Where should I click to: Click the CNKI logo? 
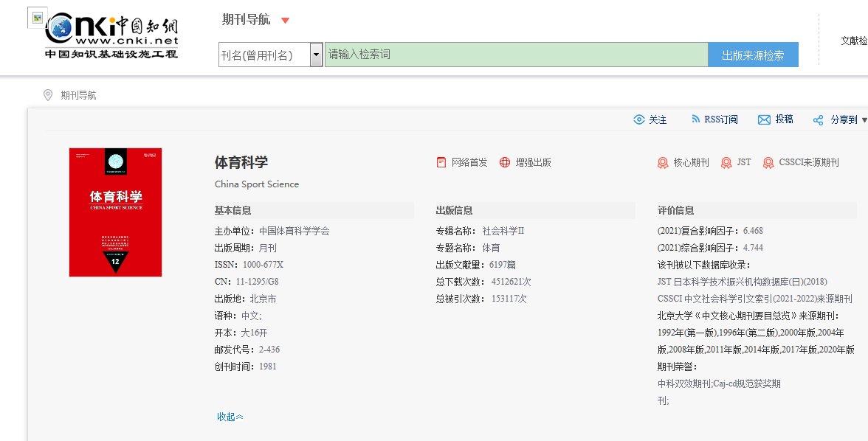[112, 36]
